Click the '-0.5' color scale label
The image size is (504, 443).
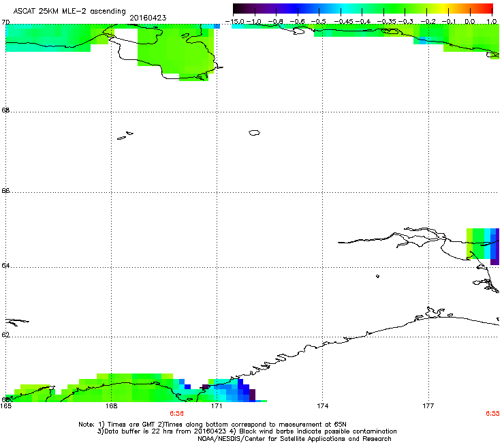pyautogui.click(x=318, y=22)
